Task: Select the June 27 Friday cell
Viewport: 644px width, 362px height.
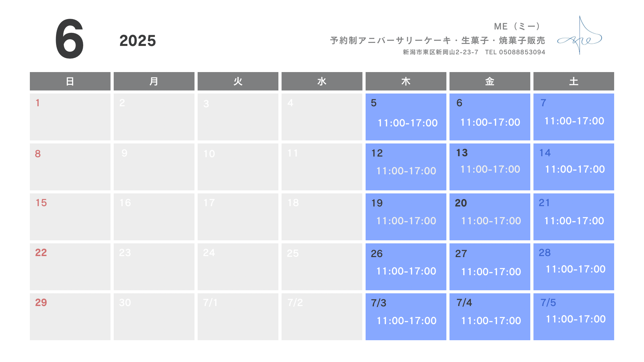Action: 490,267
